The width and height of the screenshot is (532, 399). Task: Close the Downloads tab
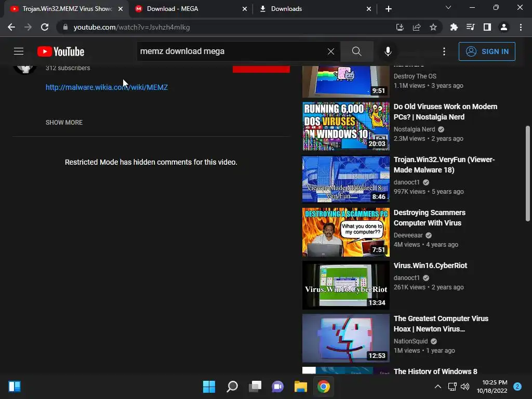tap(369, 9)
